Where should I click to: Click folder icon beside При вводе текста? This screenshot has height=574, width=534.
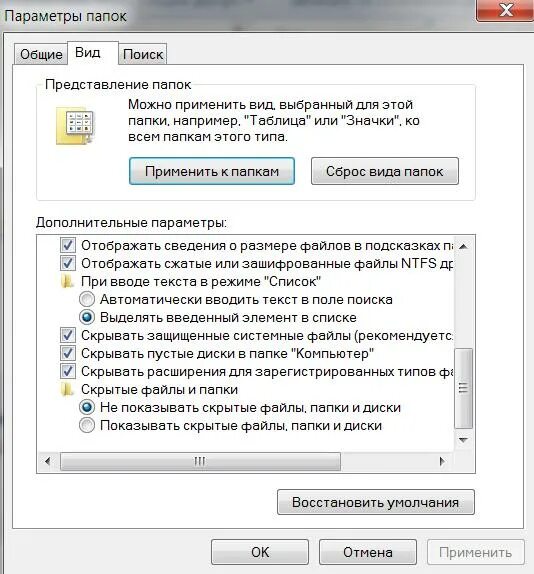67,282
